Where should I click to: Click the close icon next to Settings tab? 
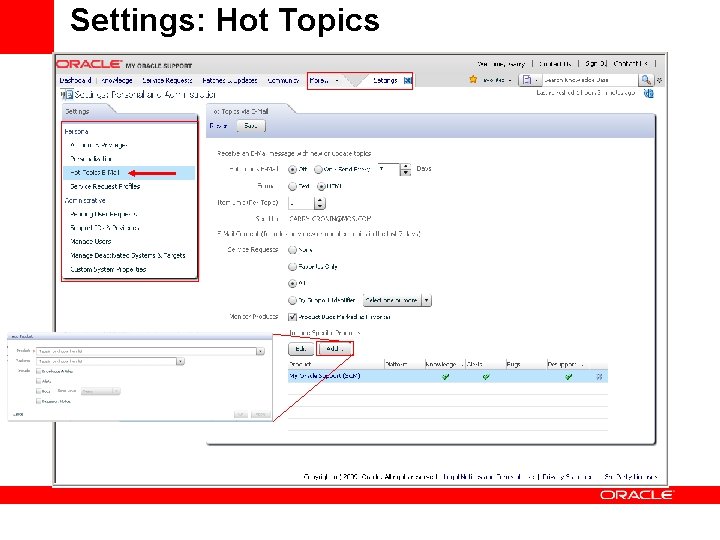407,80
